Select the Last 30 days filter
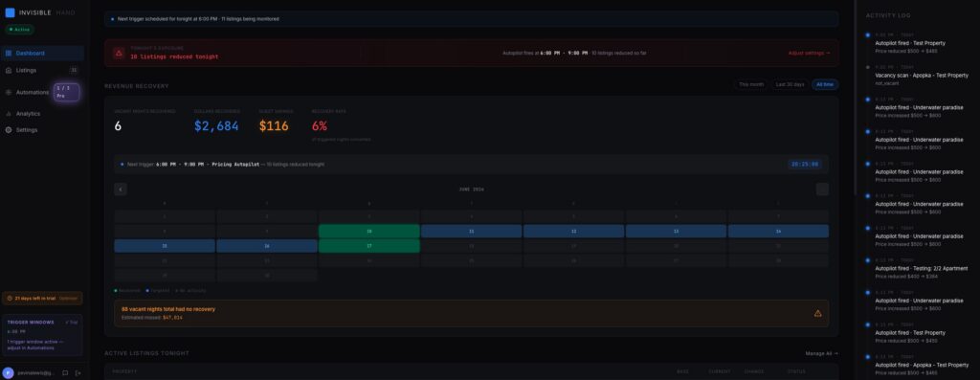Screen dimensions: 980x380 click(790, 84)
